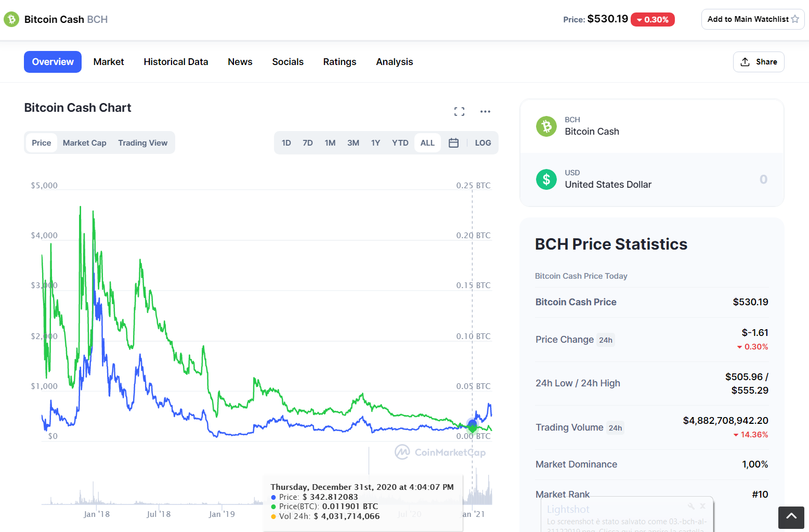Toggle LOG scale on the chart

(x=483, y=143)
